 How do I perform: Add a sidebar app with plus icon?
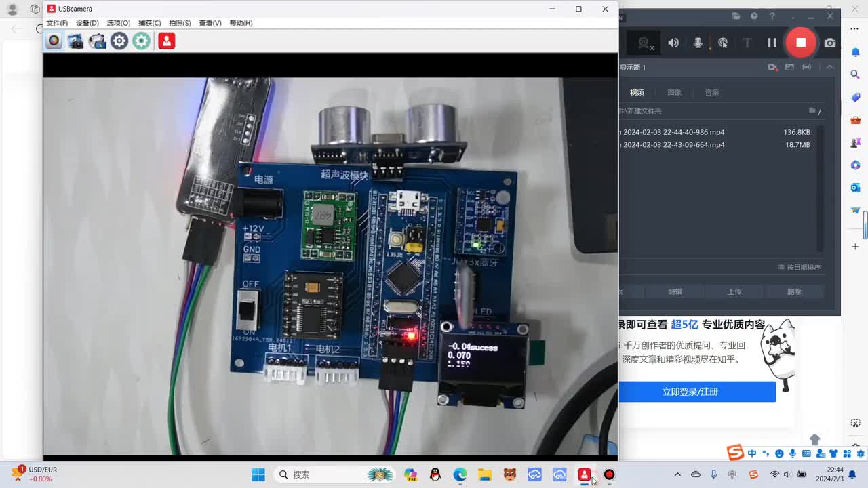[x=856, y=247]
